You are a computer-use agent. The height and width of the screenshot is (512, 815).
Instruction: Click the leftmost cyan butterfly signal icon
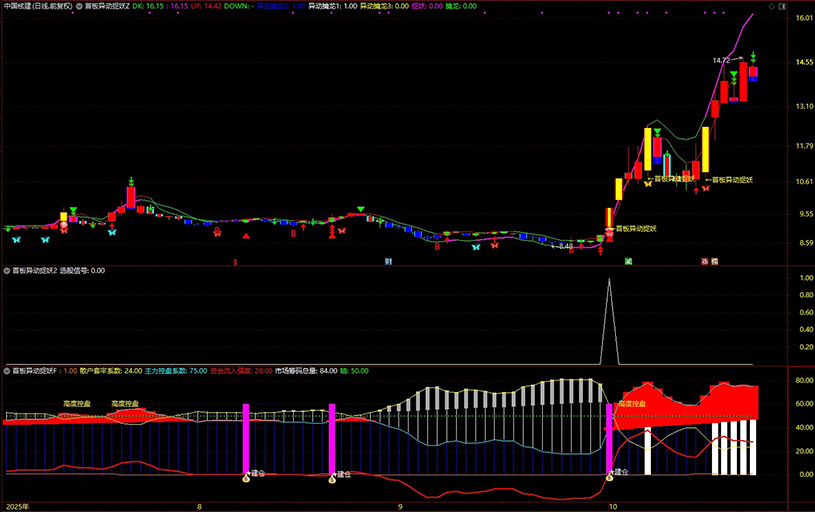(x=14, y=240)
